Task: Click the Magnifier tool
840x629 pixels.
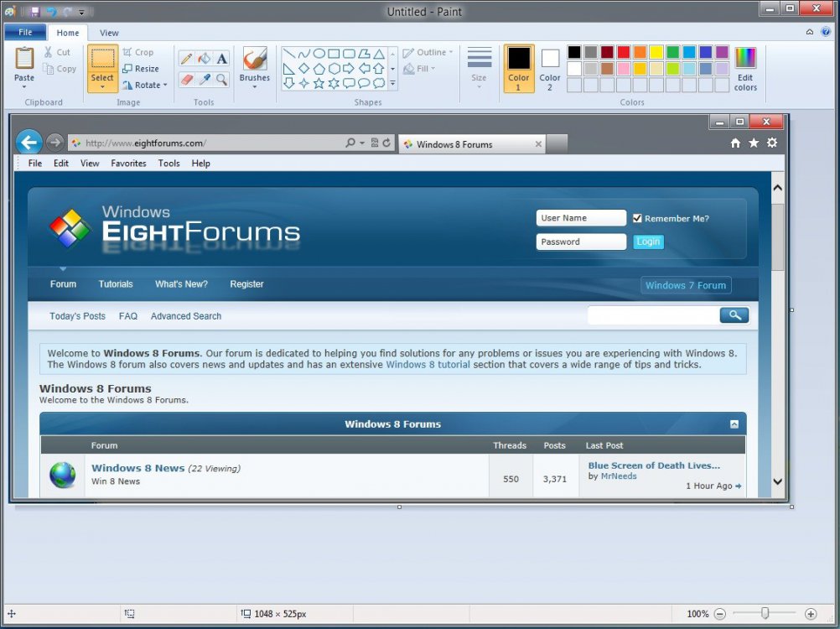Action: [221, 80]
